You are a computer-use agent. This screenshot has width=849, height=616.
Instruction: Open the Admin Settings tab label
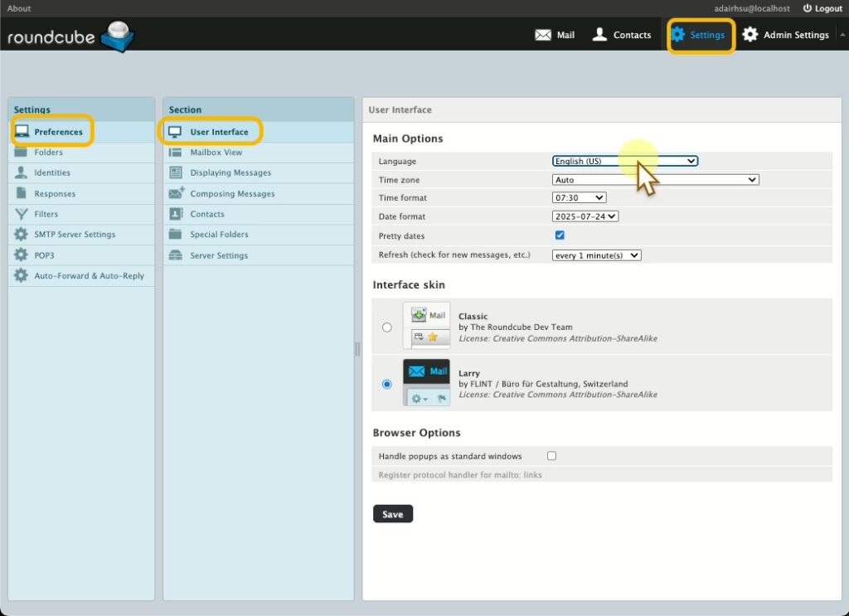[796, 35]
